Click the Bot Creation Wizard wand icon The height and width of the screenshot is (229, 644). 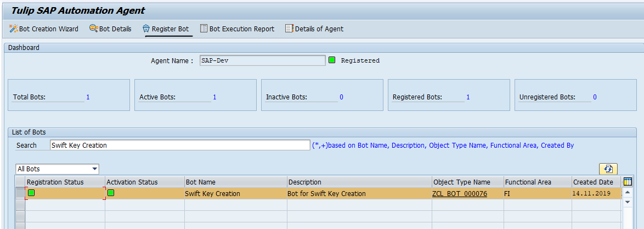point(14,29)
